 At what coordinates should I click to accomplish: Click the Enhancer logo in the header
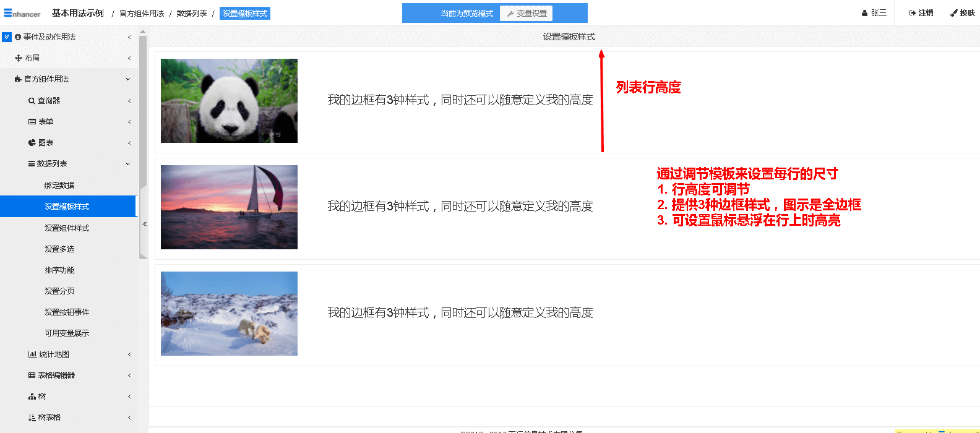coord(22,13)
